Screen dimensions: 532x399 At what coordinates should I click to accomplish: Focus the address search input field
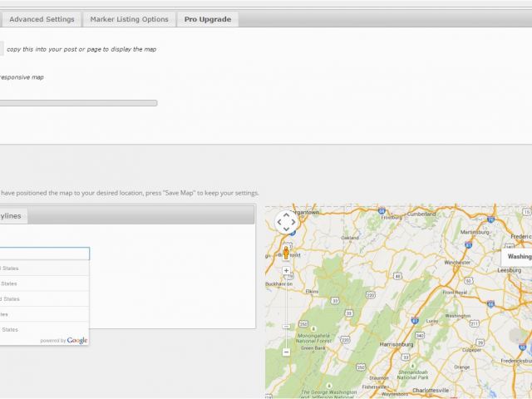pyautogui.click(x=44, y=254)
